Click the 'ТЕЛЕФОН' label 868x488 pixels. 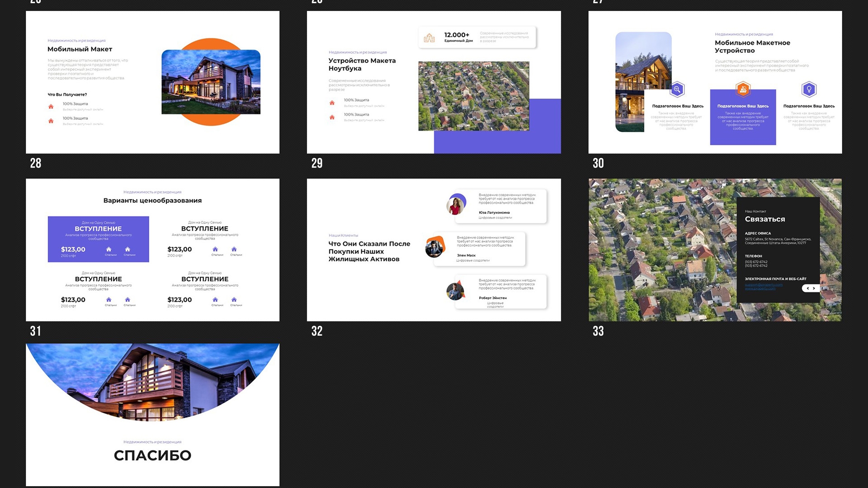(x=753, y=256)
